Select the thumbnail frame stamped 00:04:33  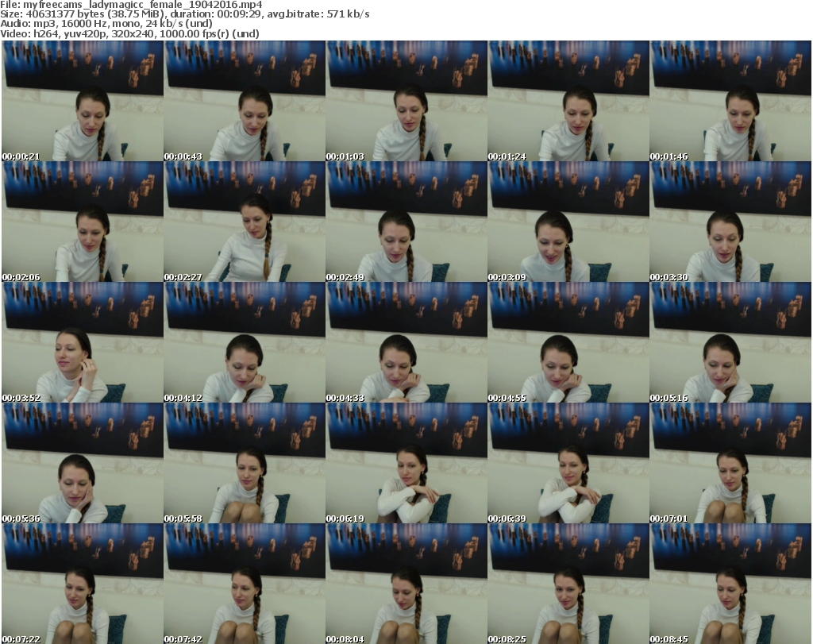click(406, 342)
